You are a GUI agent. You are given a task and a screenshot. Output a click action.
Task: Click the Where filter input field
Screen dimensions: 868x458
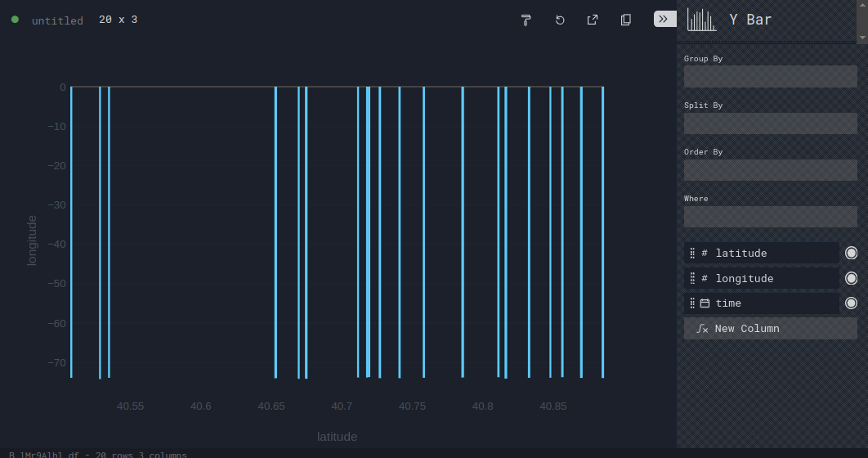tap(770, 217)
